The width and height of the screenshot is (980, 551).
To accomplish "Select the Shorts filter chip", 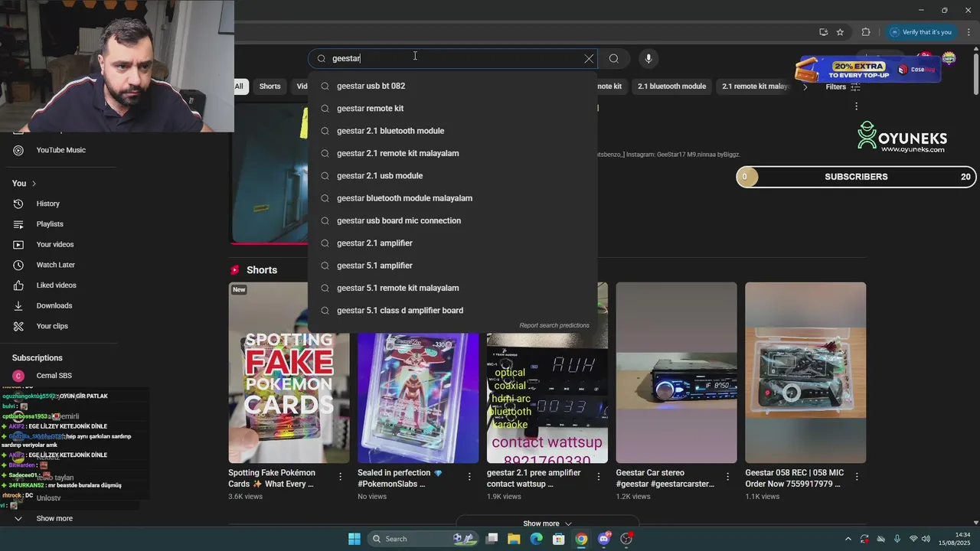I will 269,86.
